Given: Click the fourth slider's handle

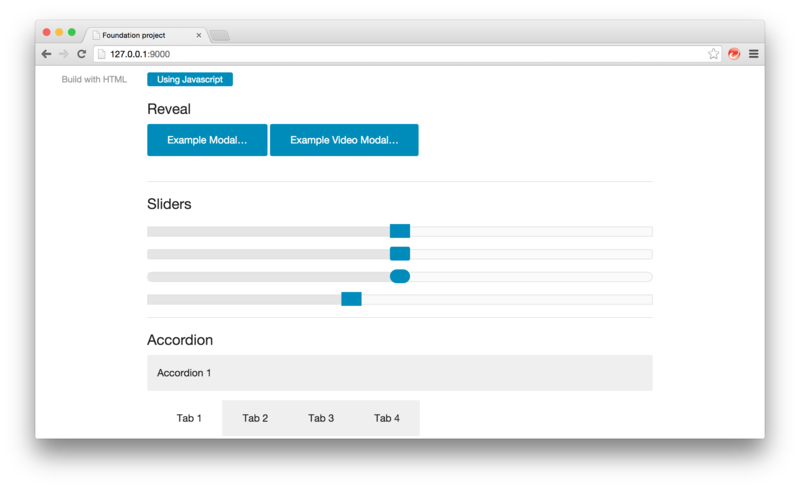Looking at the screenshot, I should [352, 299].
